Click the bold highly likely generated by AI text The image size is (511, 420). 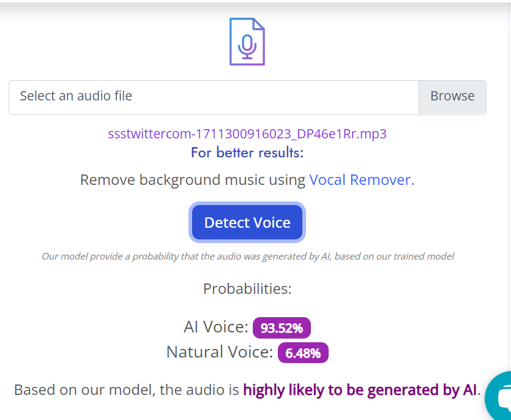tap(360, 389)
